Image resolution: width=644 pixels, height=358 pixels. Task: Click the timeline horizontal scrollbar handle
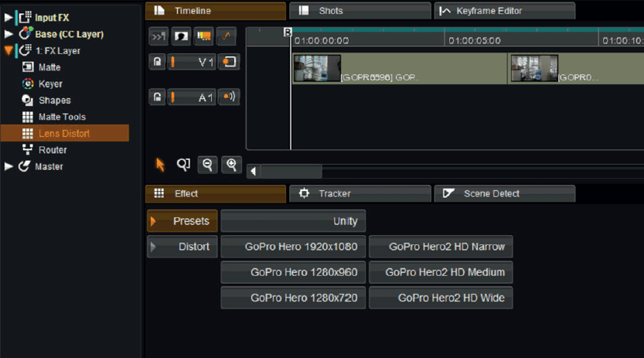tap(291, 171)
